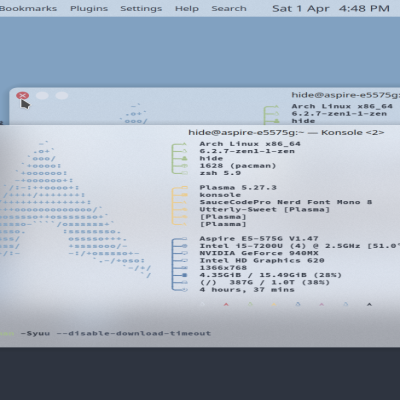Click the '-Syuu --disable-download-timeout' command text

pyautogui.click(x=116, y=333)
